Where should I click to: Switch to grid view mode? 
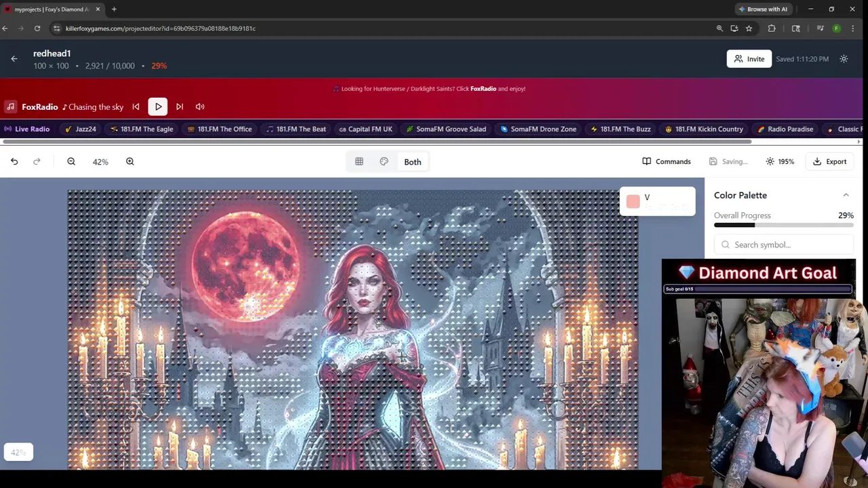click(359, 161)
